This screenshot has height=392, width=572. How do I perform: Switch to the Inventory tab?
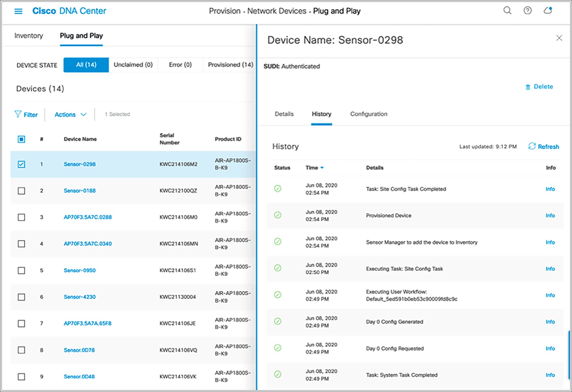[28, 36]
